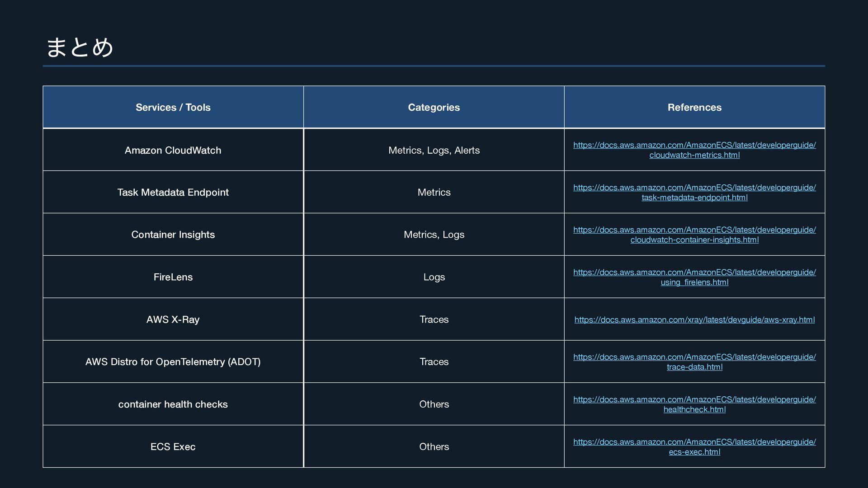Click the 'Metrics' cell in Task Metadata row
Screen dimensions: 868x488
pyautogui.click(x=434, y=192)
